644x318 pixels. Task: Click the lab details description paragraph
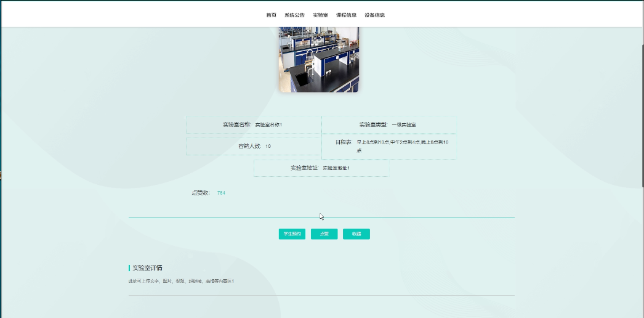181,282
